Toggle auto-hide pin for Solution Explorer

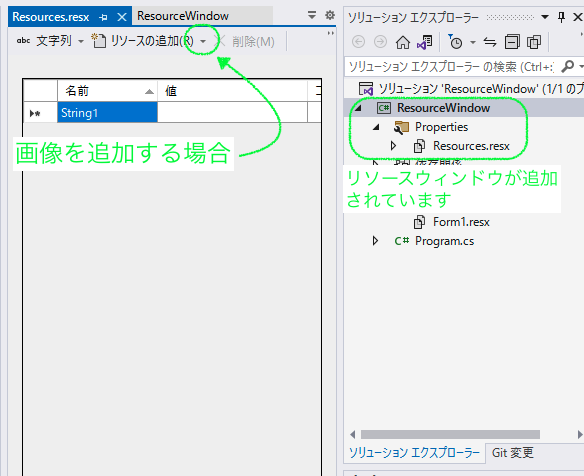pyautogui.click(x=561, y=17)
